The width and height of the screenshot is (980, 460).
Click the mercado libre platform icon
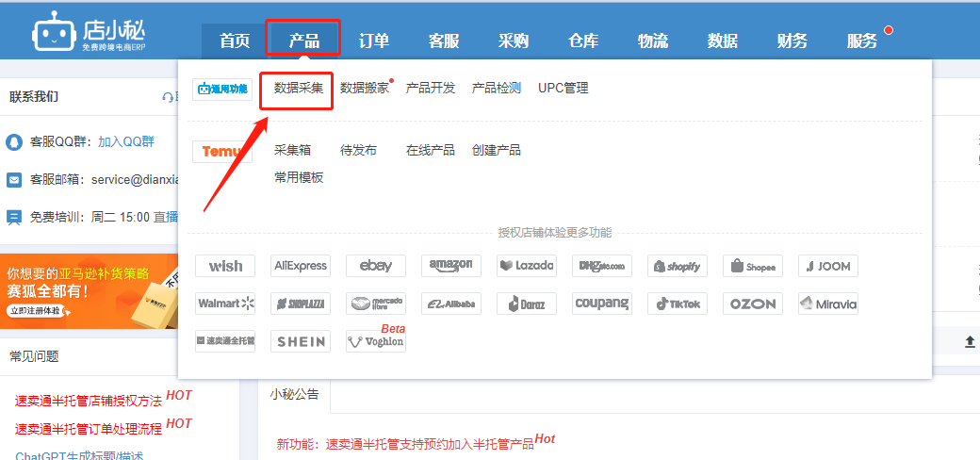tap(376, 304)
